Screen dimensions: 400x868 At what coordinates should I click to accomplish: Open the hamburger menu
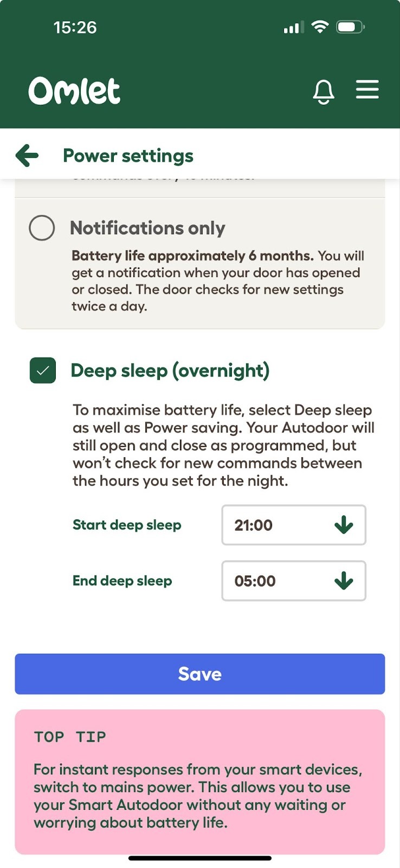[367, 90]
